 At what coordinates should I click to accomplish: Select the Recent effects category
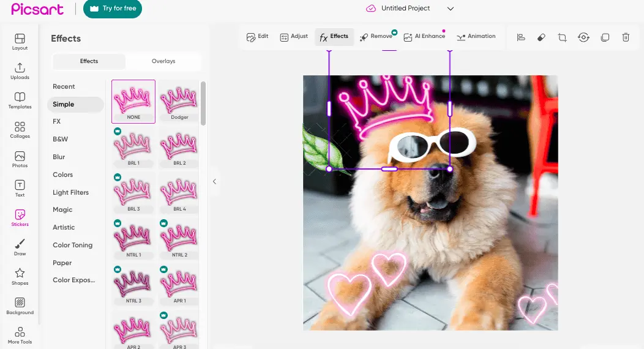(64, 86)
